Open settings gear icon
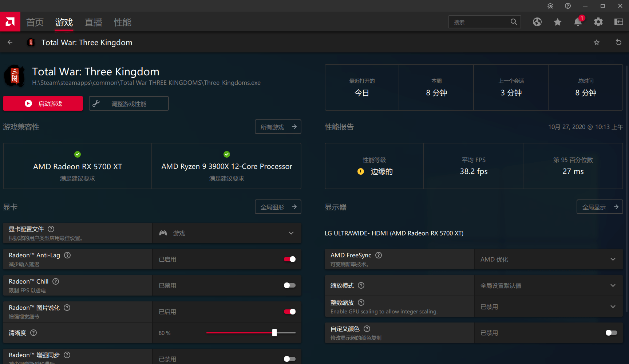This screenshot has width=629, height=364. (598, 22)
